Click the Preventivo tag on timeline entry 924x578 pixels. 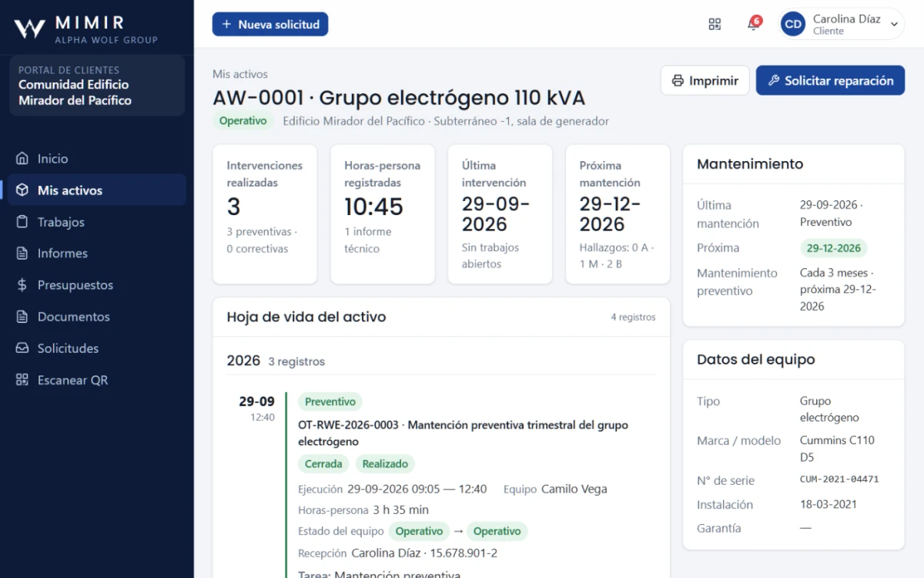point(330,402)
